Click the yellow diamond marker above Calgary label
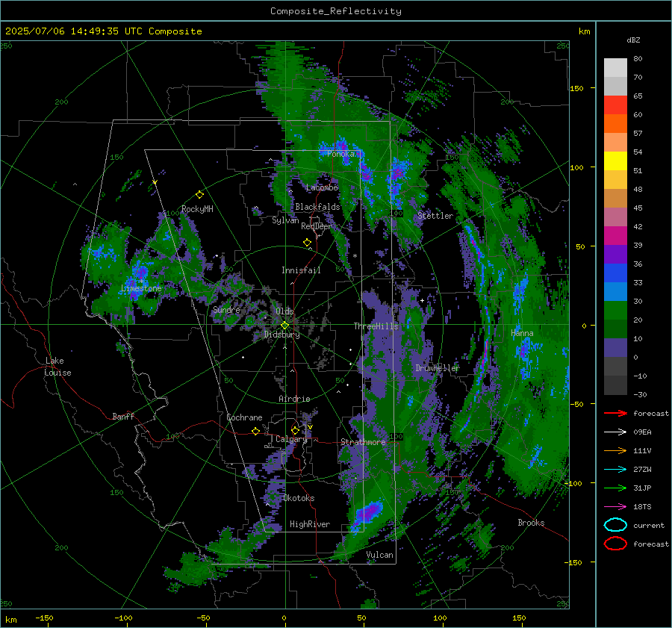This screenshot has width=672, height=628. (x=295, y=430)
